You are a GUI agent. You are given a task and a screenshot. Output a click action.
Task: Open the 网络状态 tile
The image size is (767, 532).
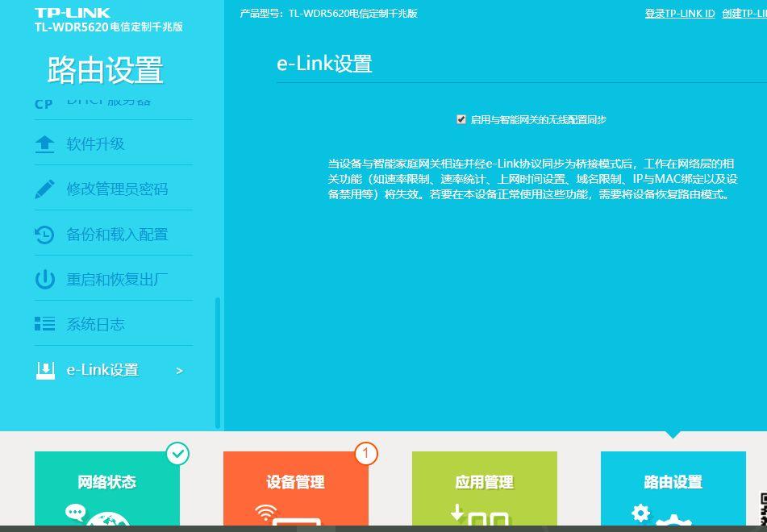(x=107, y=489)
